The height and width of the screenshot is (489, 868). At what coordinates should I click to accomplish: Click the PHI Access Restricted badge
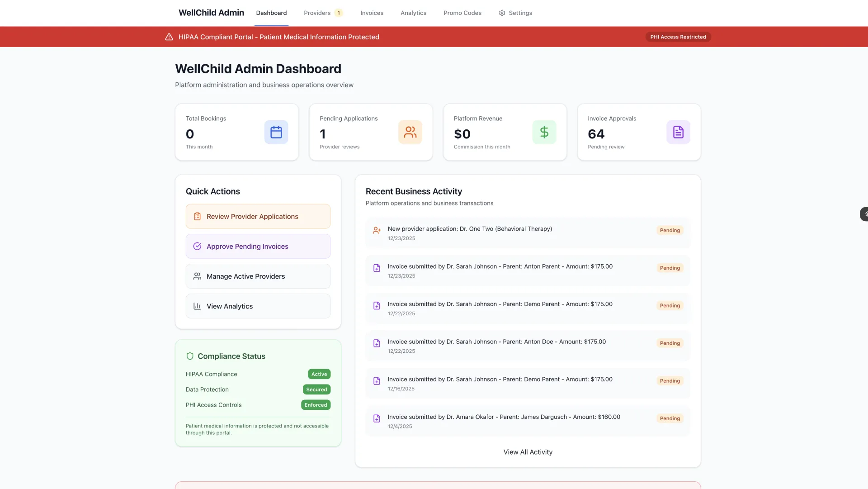point(678,37)
